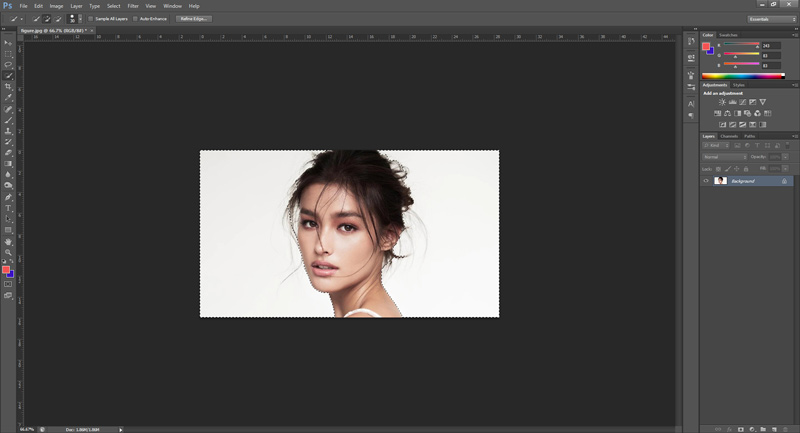Open the Image menu
Viewport: 800px width, 433px height.
coord(56,6)
